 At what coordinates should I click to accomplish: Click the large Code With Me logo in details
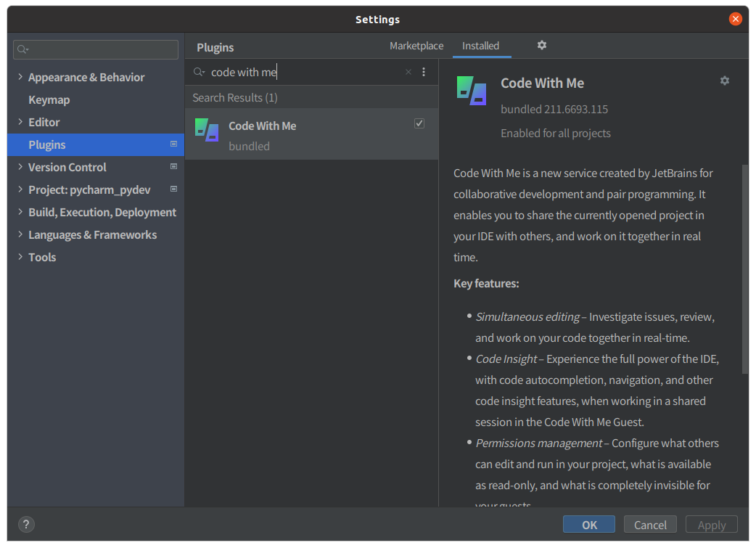472,91
